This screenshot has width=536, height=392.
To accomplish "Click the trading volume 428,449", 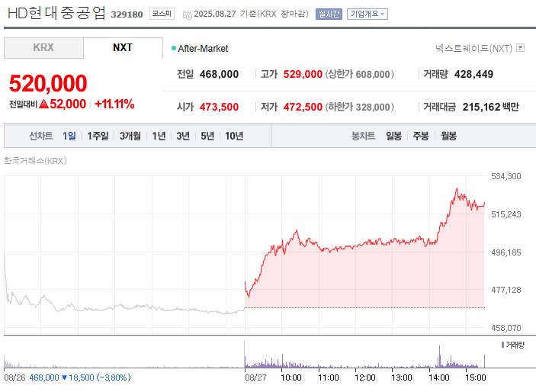I will [473, 74].
